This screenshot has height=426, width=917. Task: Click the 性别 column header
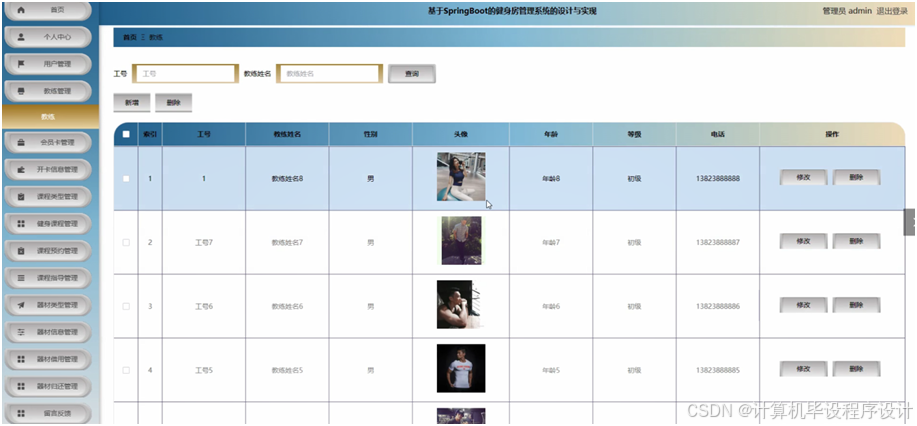click(370, 134)
